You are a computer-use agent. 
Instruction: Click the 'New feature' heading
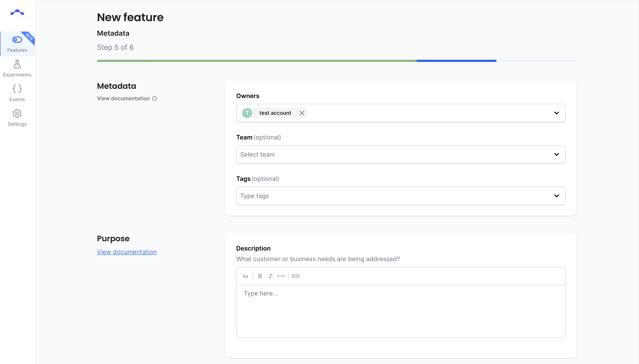[x=130, y=17]
